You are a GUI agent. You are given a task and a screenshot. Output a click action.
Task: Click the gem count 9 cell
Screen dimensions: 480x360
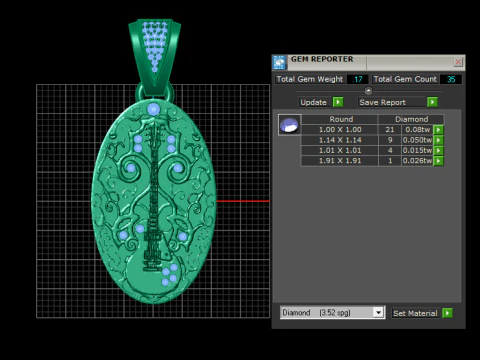[390, 140]
